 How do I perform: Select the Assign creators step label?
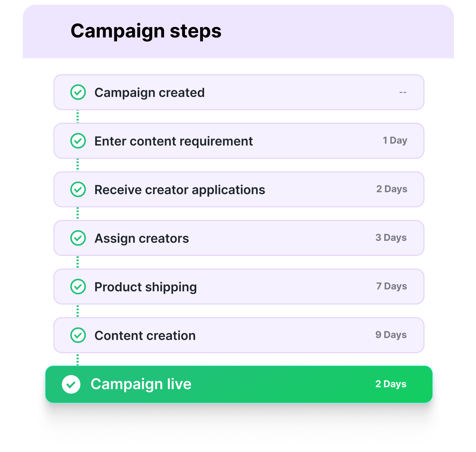tap(142, 239)
